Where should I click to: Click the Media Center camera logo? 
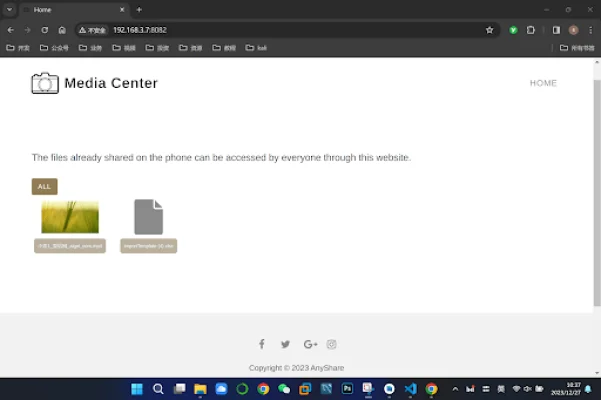click(x=45, y=83)
